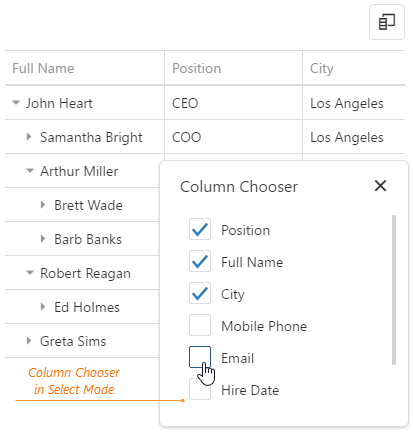Select the COO position cell

[233, 137]
